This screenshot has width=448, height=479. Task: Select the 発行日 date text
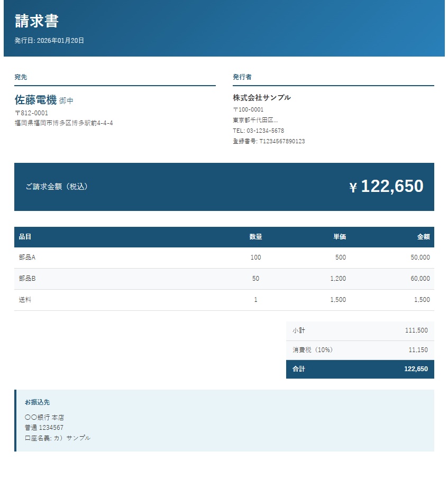click(x=49, y=40)
